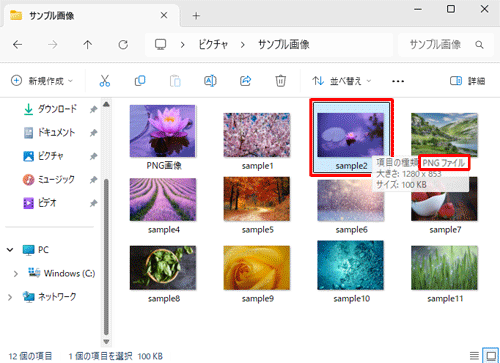Click chevron after ピクチャ in address bar
Viewport: 500px width, 363px height.
pos(243,45)
